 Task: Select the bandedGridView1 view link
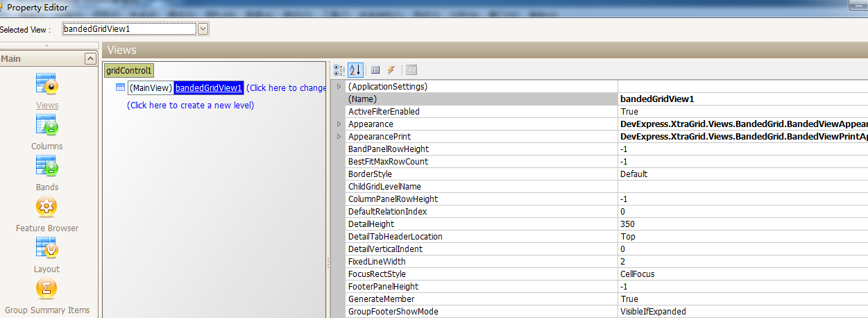point(209,87)
